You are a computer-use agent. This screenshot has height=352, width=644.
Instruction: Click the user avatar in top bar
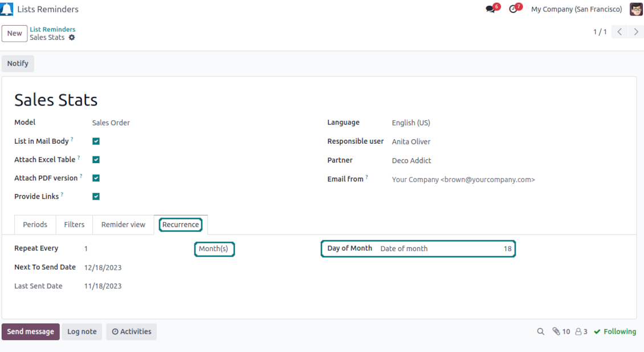pos(636,9)
